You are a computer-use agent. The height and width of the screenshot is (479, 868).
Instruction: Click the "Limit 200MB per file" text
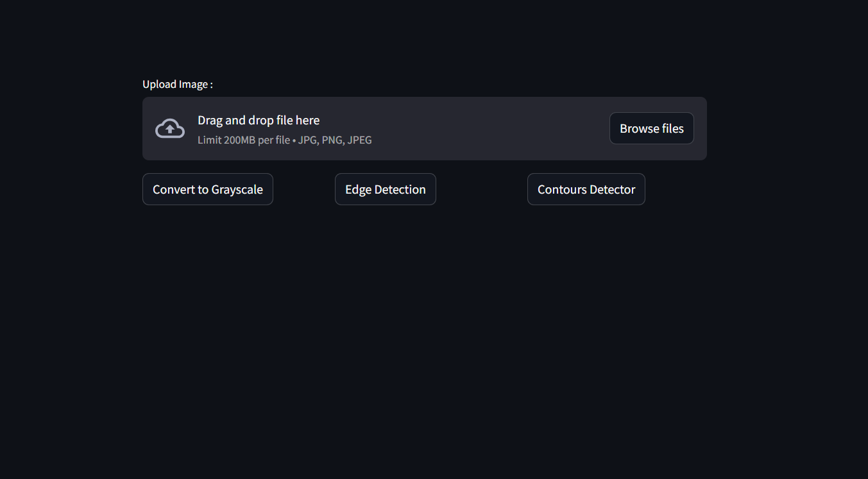pyautogui.click(x=244, y=140)
